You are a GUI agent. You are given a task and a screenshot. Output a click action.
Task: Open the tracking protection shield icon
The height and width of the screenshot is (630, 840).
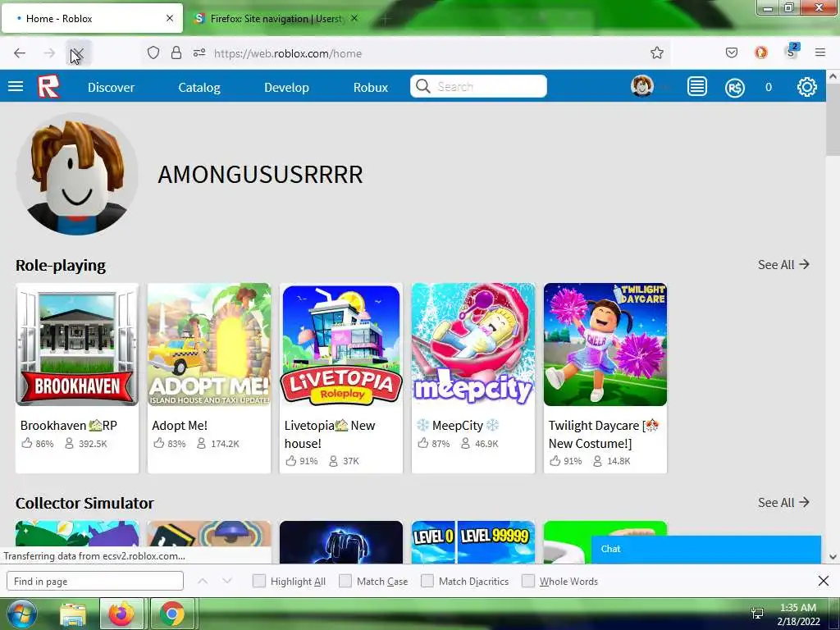pos(153,52)
